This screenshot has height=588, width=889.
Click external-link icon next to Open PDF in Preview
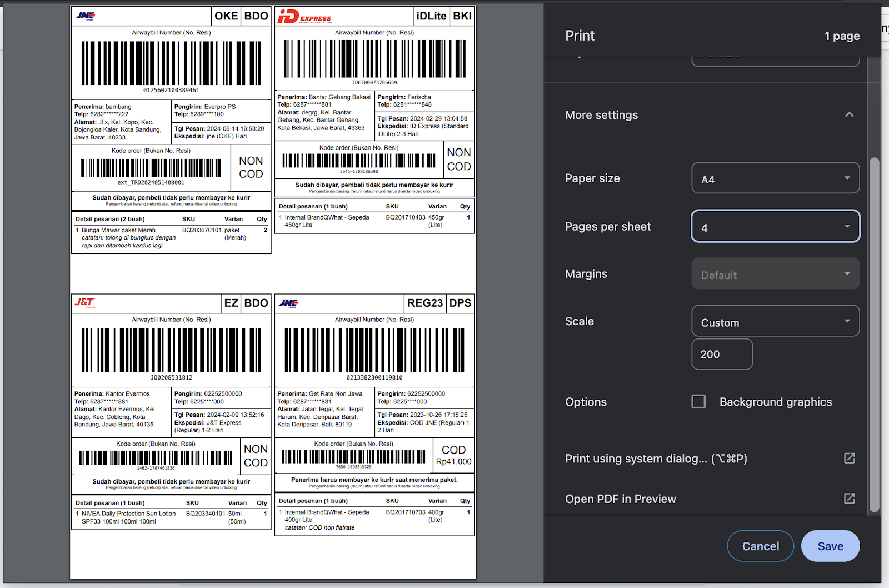(x=849, y=499)
